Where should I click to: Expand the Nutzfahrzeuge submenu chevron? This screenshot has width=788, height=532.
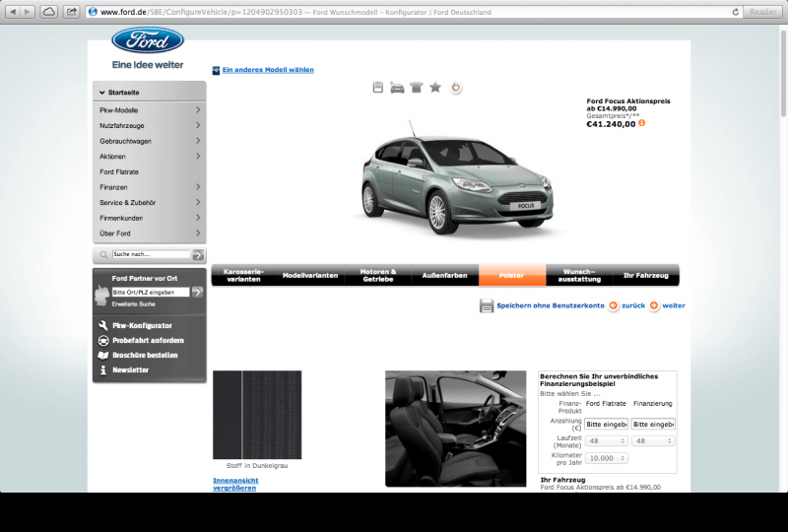tap(198, 125)
